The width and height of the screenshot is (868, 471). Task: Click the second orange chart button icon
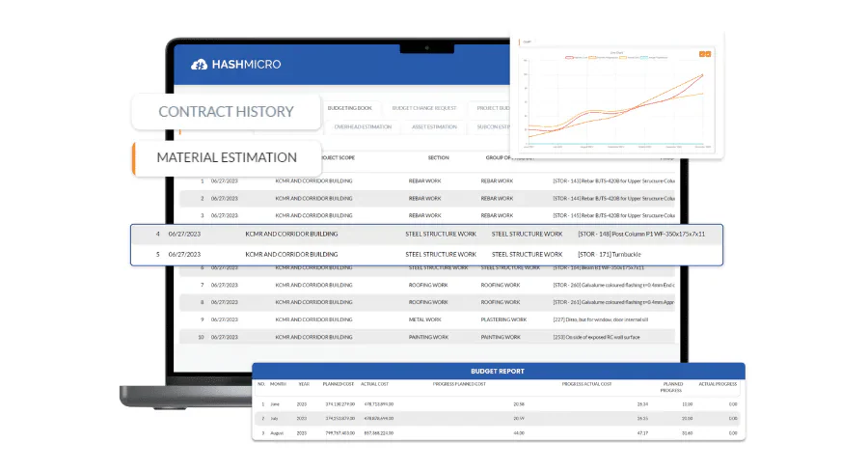point(708,54)
